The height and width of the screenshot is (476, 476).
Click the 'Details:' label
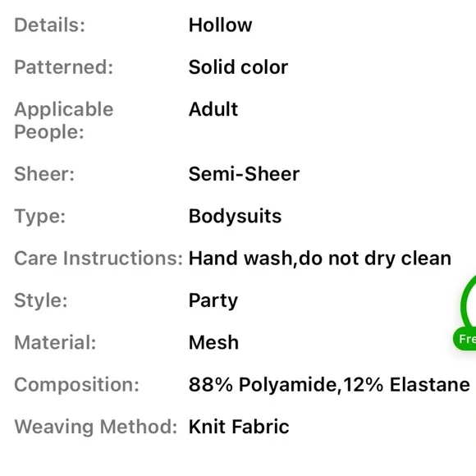click(49, 25)
